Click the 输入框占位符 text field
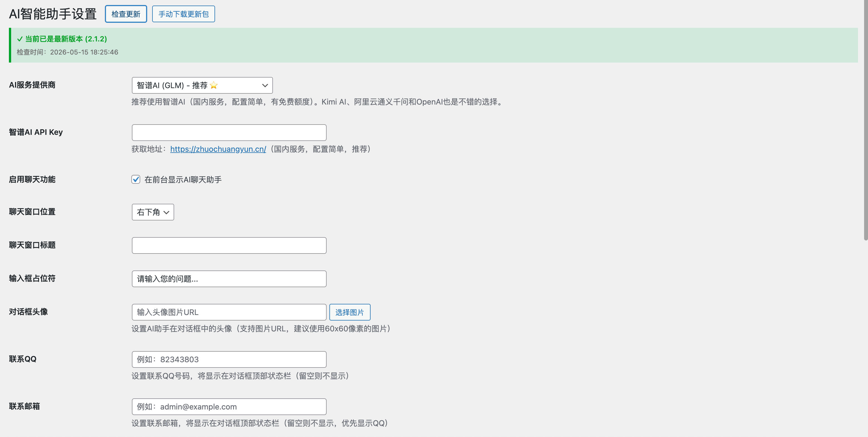Screen dimensions: 868x437 click(229, 279)
